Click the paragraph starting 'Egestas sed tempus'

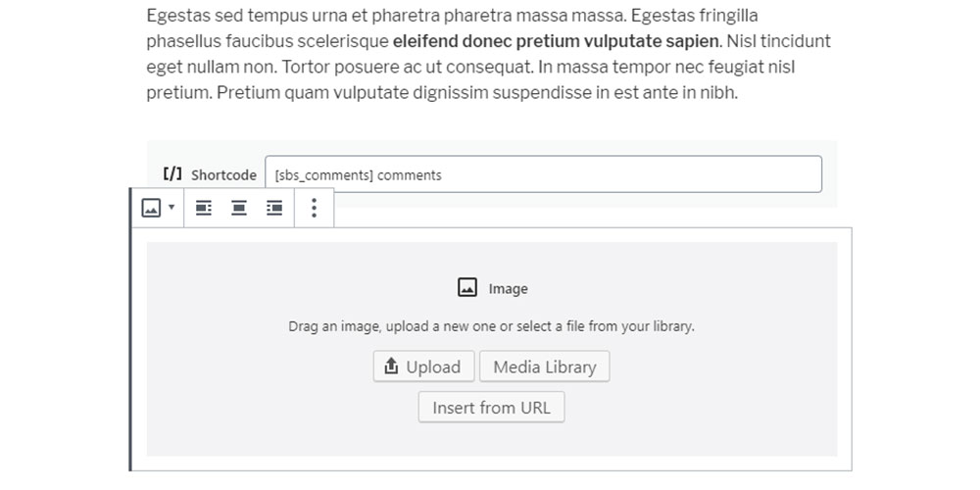click(489, 54)
